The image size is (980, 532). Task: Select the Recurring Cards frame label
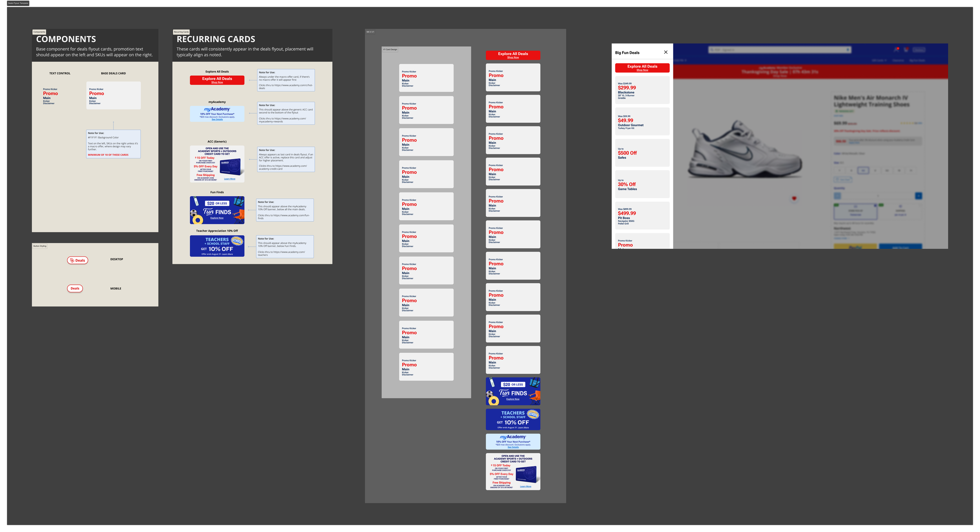(181, 32)
